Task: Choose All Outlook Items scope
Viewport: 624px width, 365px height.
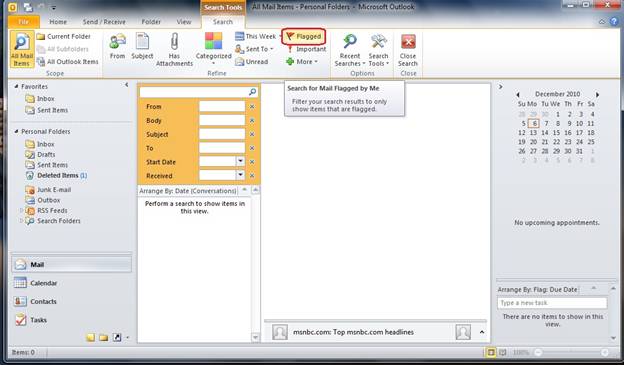Action: coord(68,62)
